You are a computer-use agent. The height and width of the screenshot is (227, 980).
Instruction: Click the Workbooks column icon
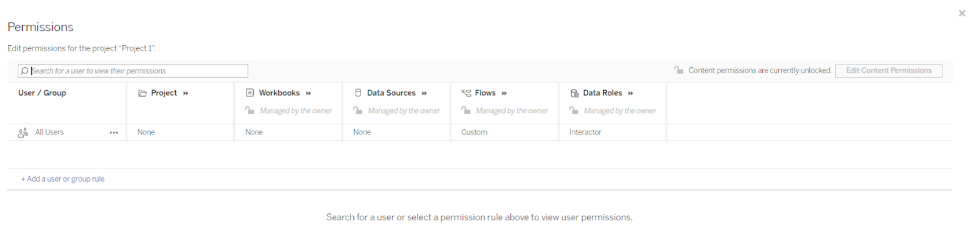click(x=250, y=93)
